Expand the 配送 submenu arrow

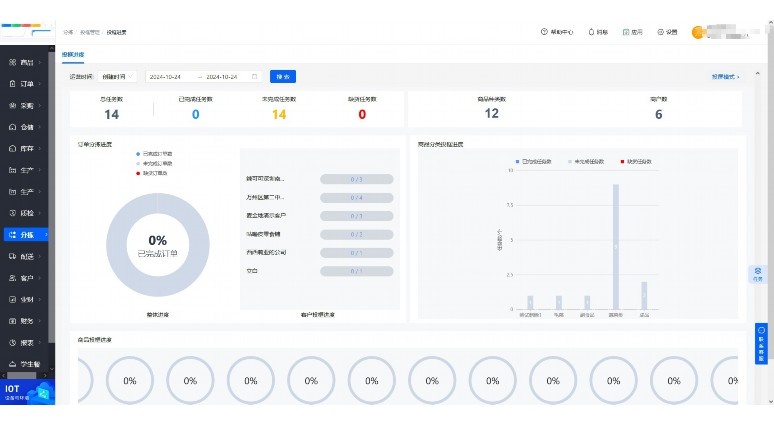point(39,256)
